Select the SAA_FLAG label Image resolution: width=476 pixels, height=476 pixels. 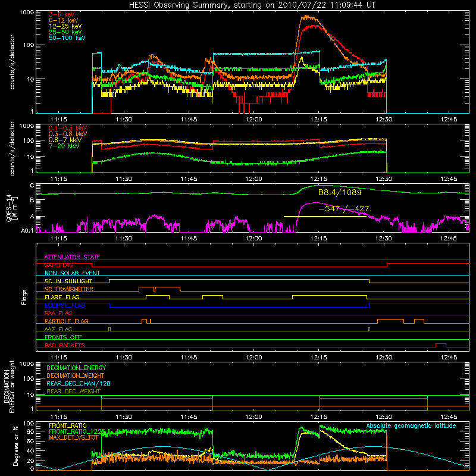pos(58,313)
